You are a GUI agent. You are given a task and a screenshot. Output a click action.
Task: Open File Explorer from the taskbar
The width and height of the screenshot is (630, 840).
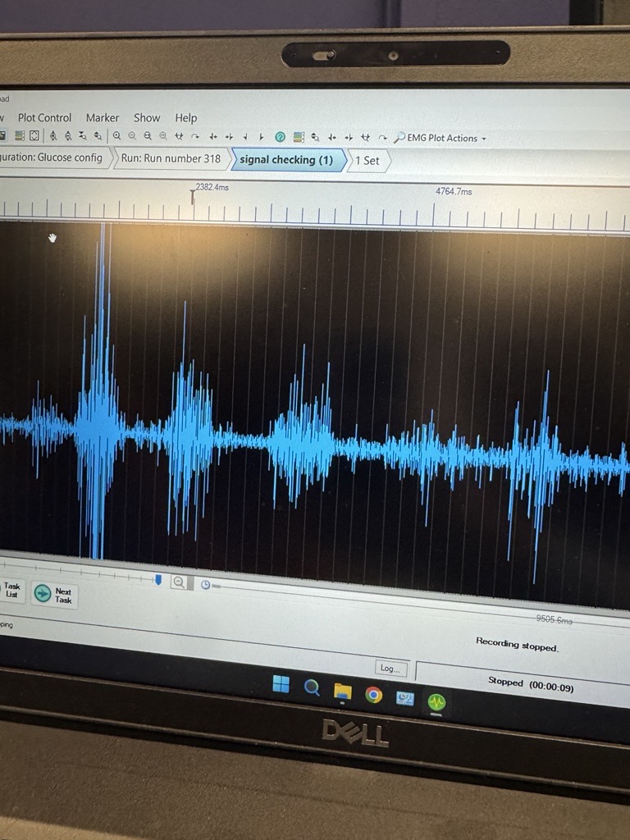[x=343, y=691]
